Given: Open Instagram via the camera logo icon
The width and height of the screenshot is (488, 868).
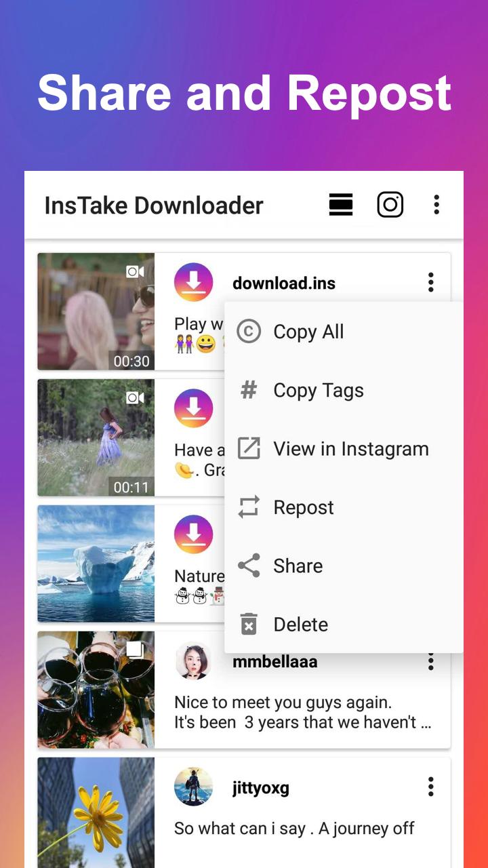Looking at the screenshot, I should 390,205.
